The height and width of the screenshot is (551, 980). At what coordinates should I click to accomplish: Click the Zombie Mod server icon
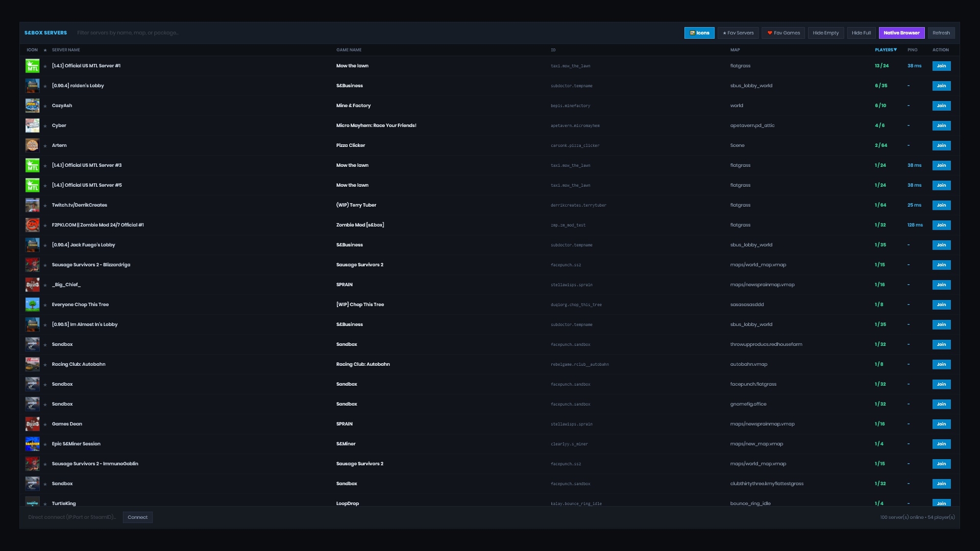pos(32,225)
